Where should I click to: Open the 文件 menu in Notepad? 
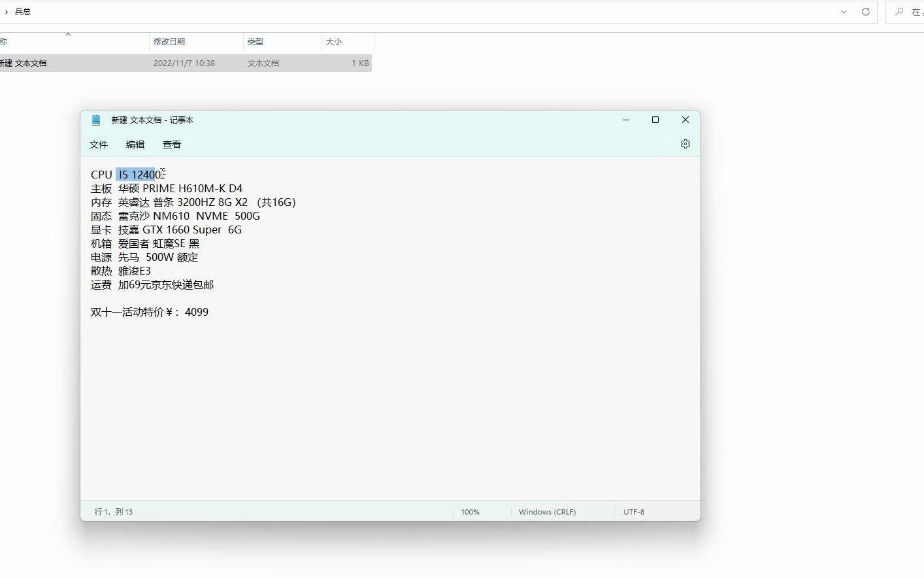tap(99, 144)
